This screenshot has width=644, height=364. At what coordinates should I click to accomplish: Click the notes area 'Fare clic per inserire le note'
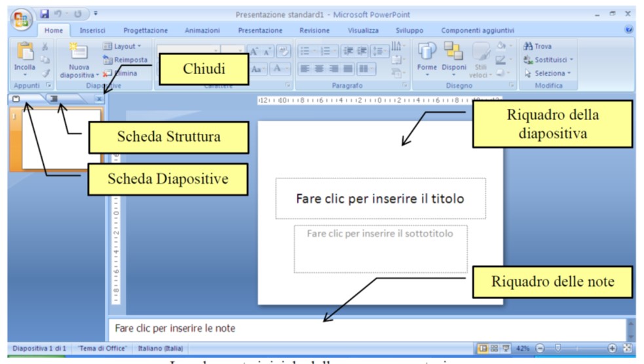(x=367, y=328)
